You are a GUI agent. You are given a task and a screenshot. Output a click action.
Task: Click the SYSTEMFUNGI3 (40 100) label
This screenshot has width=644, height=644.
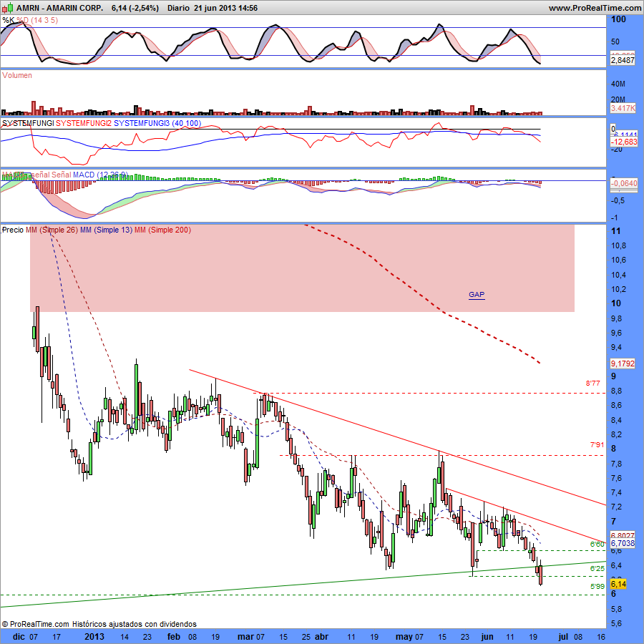pos(157,123)
